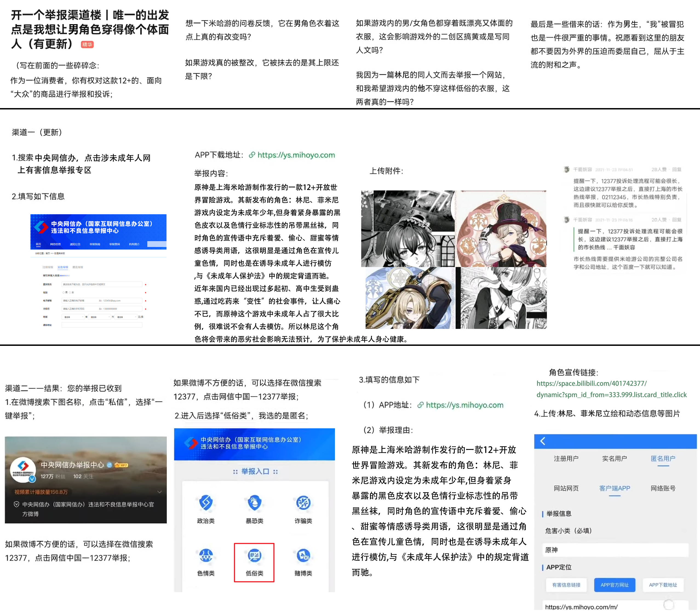Click the 真实姓名 input field
The height and width of the screenshot is (614, 700).
pos(102,284)
